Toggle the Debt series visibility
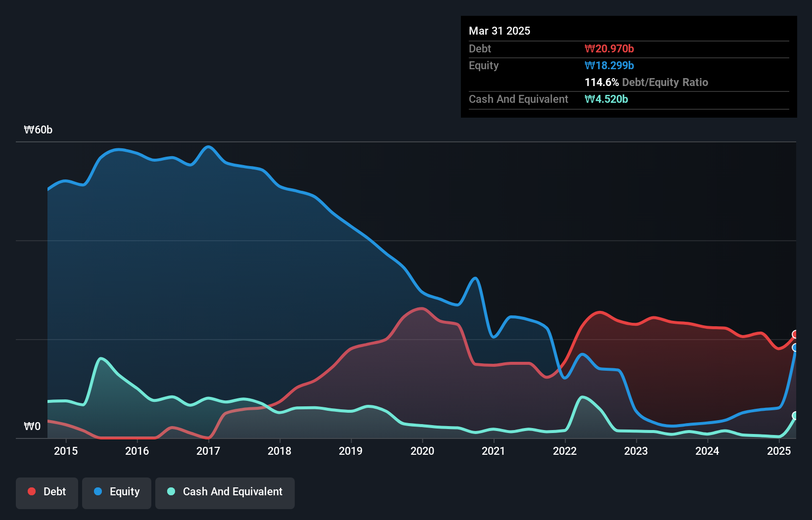Viewport: 812px width, 520px height. 47,492
